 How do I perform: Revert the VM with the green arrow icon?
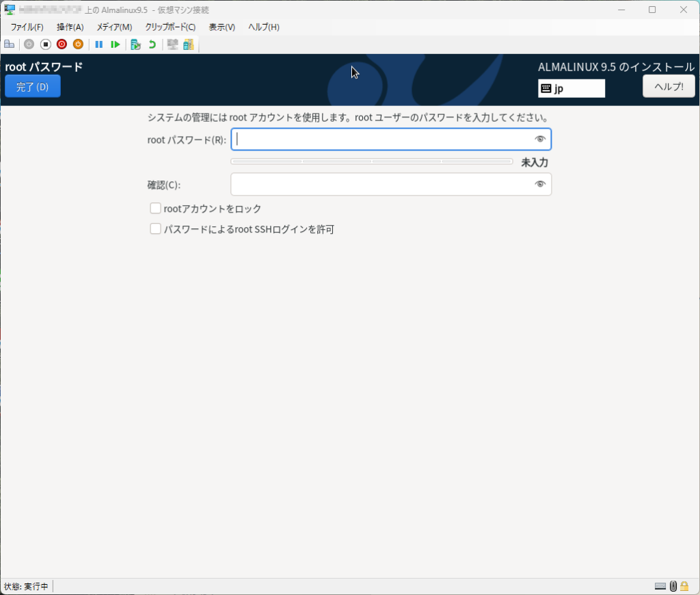(x=152, y=44)
